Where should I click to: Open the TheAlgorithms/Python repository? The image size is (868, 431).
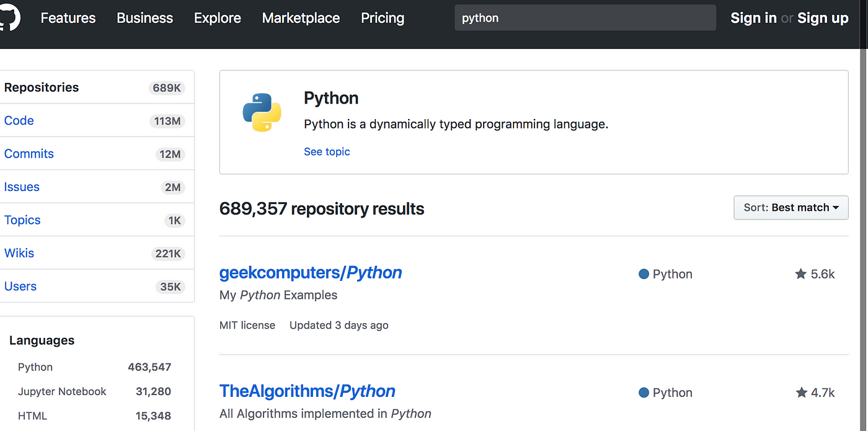(x=308, y=391)
